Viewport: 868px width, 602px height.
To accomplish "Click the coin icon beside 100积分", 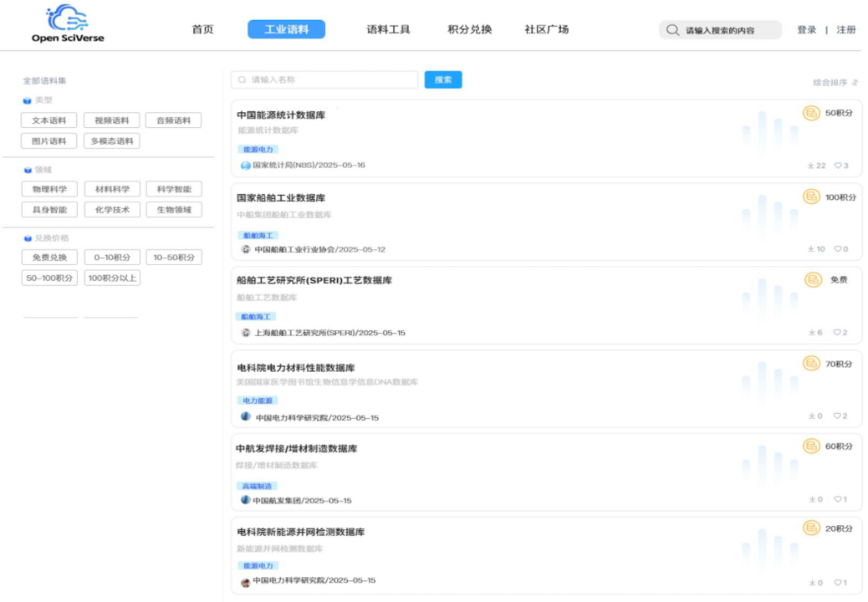I will 811,196.
